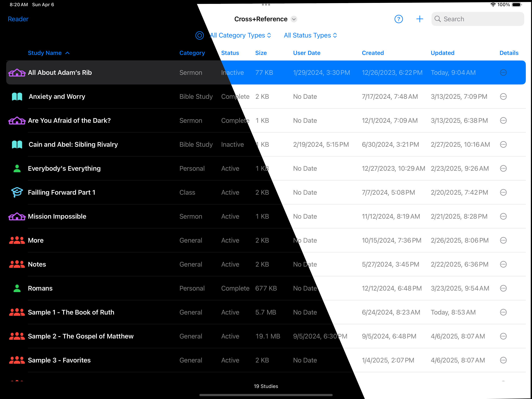
Task: Open details ellipsis for Cain and Abel row
Action: (503, 145)
